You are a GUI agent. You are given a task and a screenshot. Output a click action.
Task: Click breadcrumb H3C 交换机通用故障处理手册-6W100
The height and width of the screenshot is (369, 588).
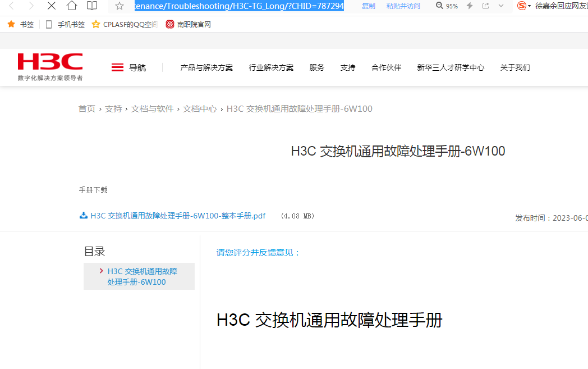pos(299,109)
